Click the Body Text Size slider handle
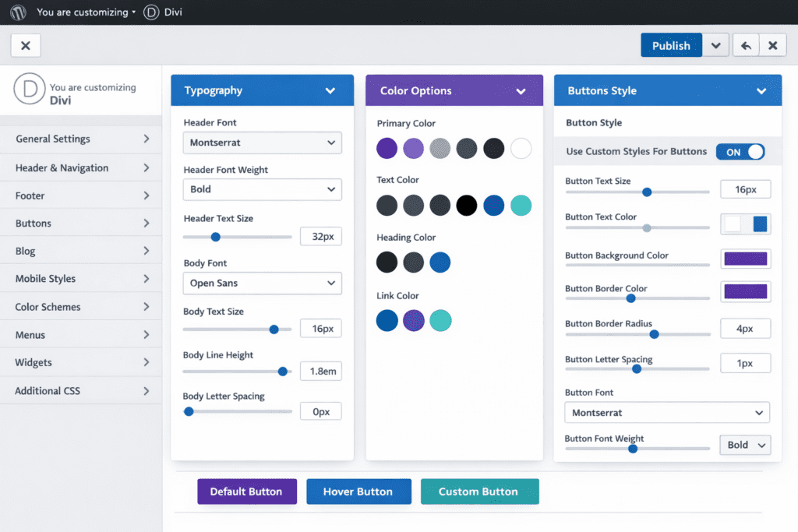This screenshot has height=532, width=798. 274,329
